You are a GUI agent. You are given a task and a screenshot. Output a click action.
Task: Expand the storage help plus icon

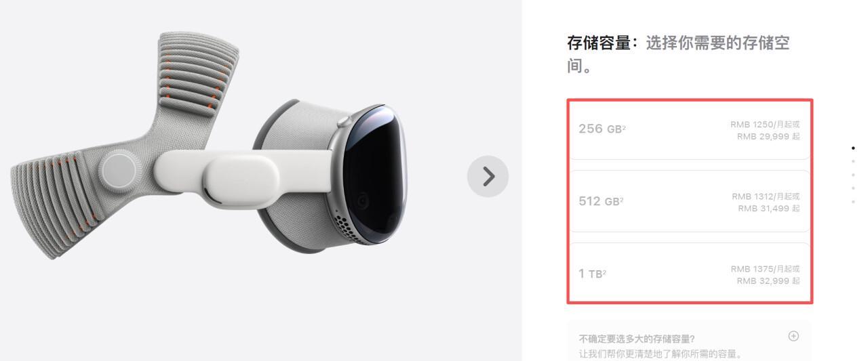coord(793,336)
